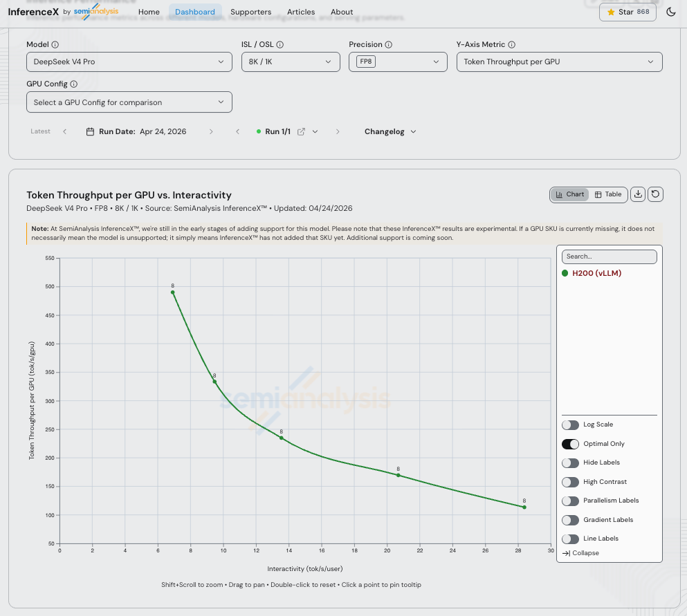Click the data point near 335 tok/s/gpu

pyautogui.click(x=214, y=382)
